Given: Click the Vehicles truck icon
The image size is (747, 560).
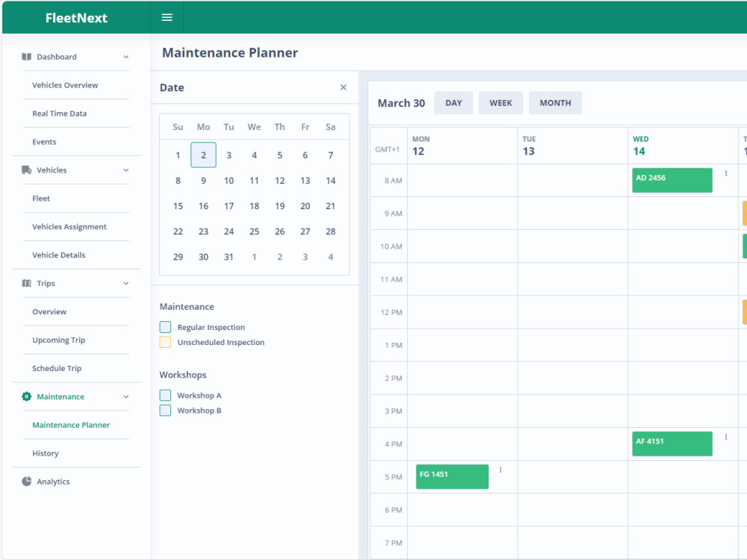Looking at the screenshot, I should pos(27,170).
